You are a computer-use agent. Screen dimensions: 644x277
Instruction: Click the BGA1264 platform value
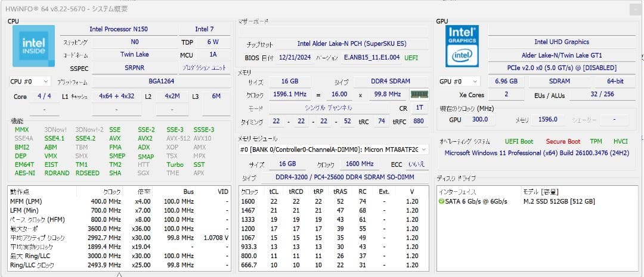[161, 82]
